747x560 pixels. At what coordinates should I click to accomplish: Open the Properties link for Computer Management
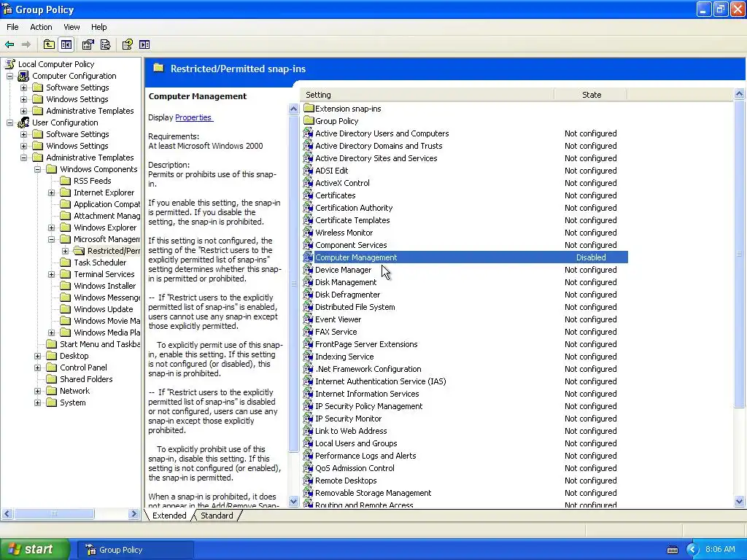point(194,117)
